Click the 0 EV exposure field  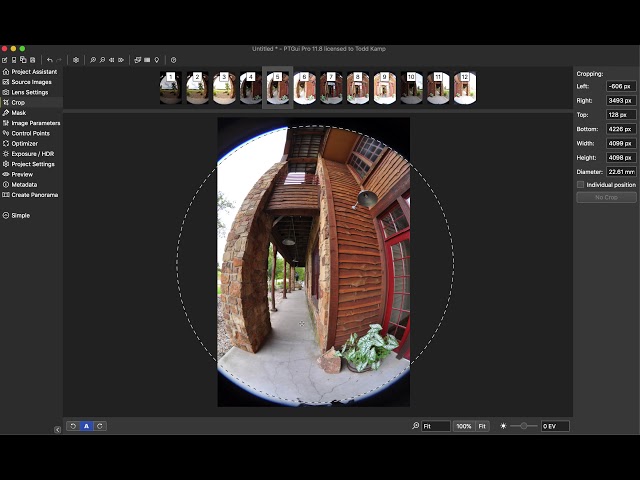coord(555,426)
